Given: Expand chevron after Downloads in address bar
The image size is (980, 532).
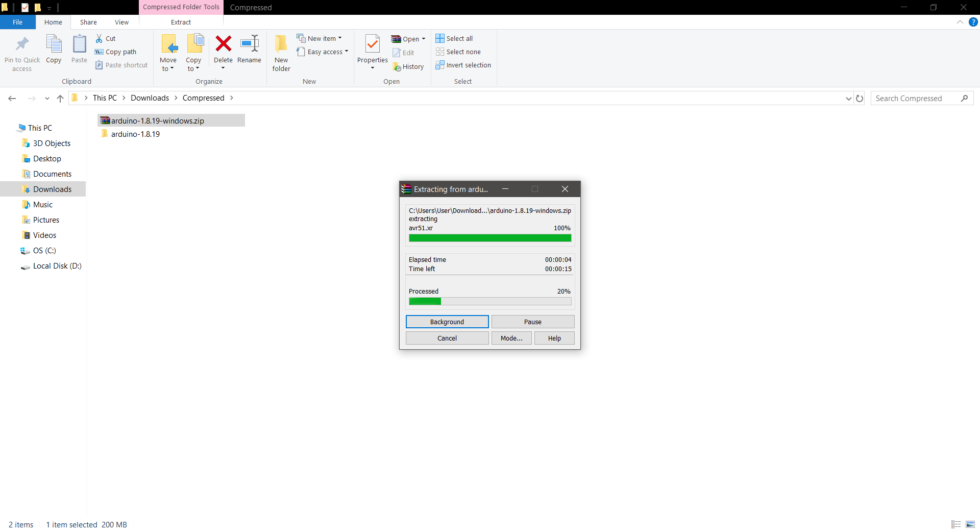Looking at the screenshot, I should [x=176, y=98].
